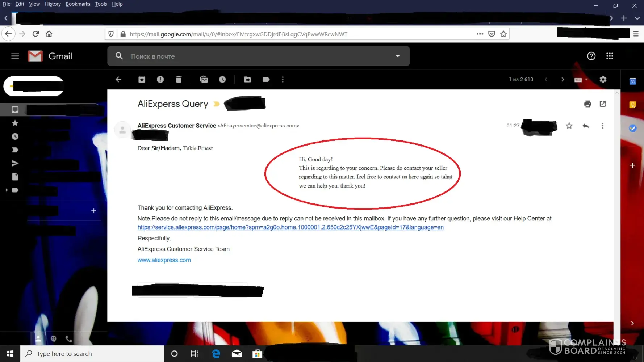Hide the side panel chevron
Image resolution: width=644 pixels, height=362 pixels.
click(x=632, y=323)
